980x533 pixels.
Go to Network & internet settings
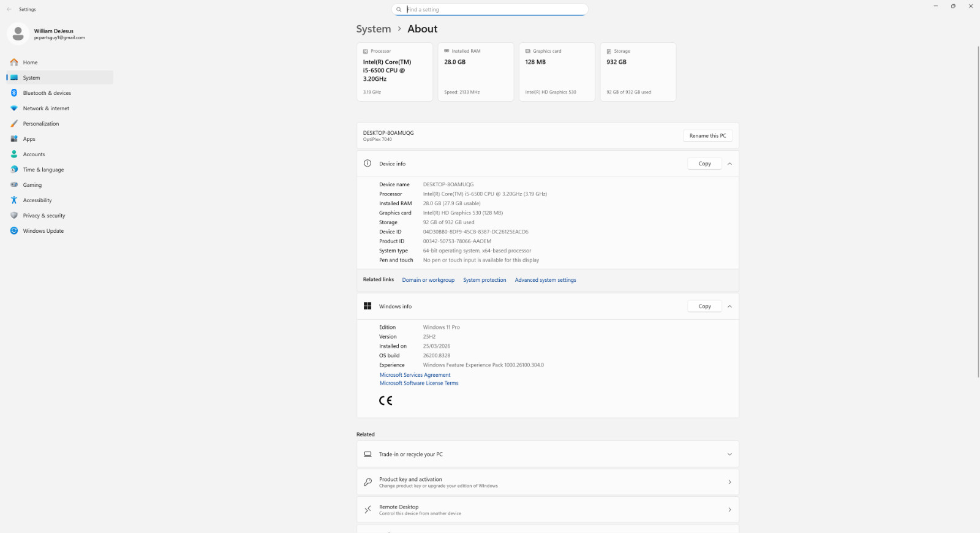coord(60,108)
